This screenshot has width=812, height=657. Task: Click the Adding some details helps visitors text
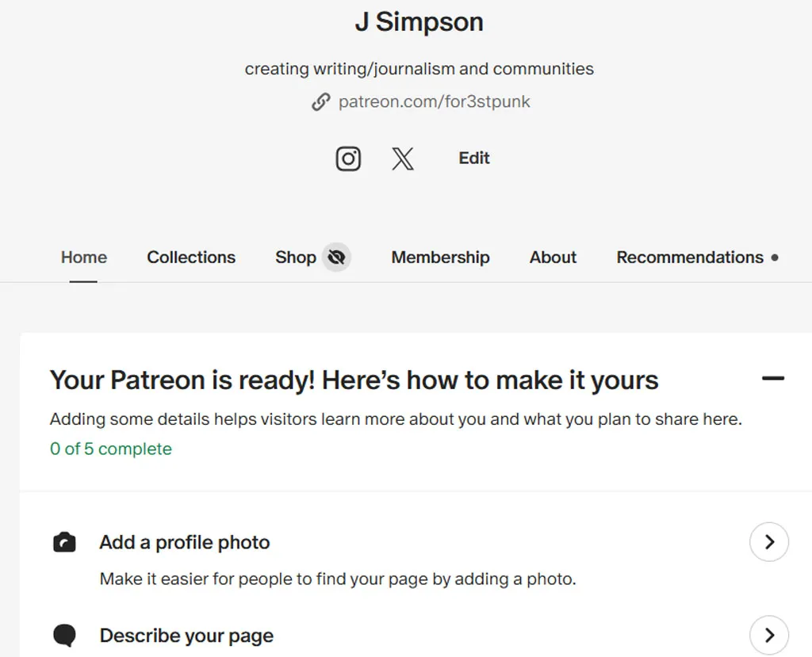coord(396,418)
